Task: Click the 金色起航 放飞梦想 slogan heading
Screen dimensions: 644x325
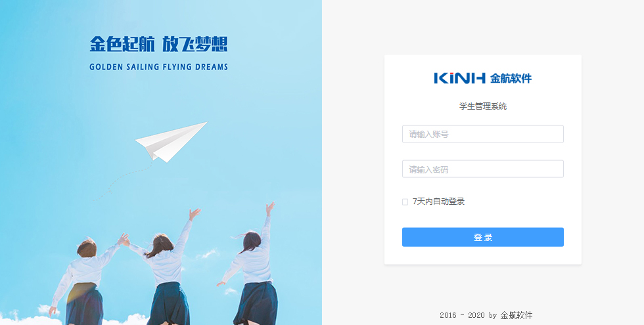Action: (x=158, y=44)
